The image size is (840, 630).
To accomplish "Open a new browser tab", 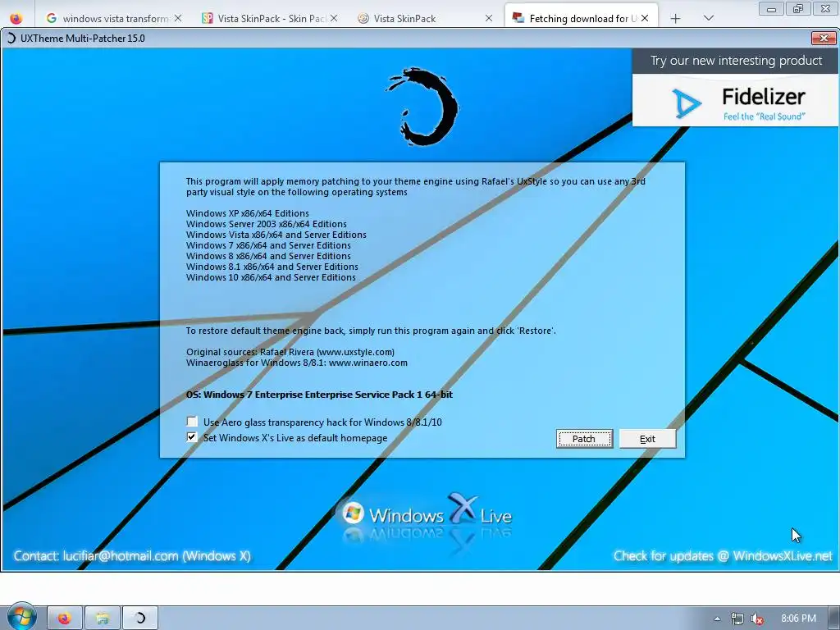I will coord(676,19).
